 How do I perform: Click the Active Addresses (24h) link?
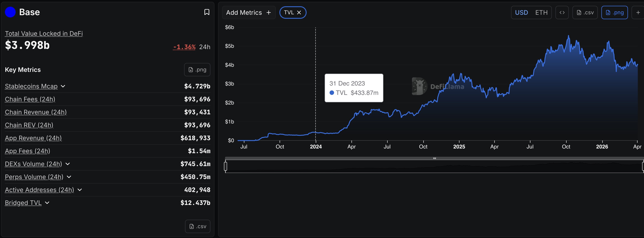tap(39, 190)
